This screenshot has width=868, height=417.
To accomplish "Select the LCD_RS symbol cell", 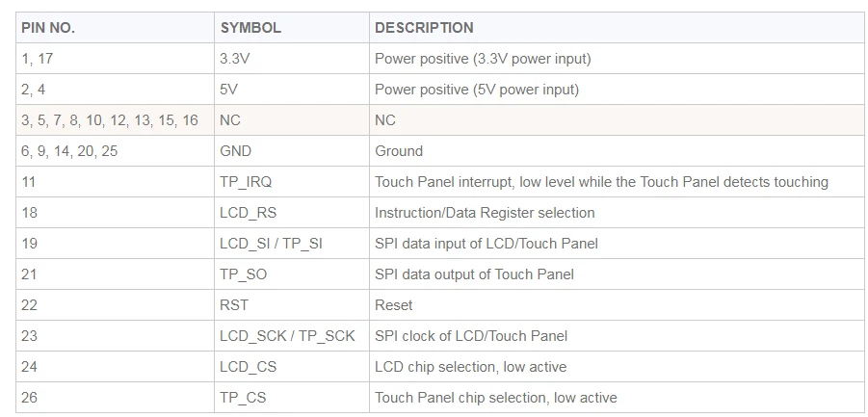I will (x=292, y=213).
